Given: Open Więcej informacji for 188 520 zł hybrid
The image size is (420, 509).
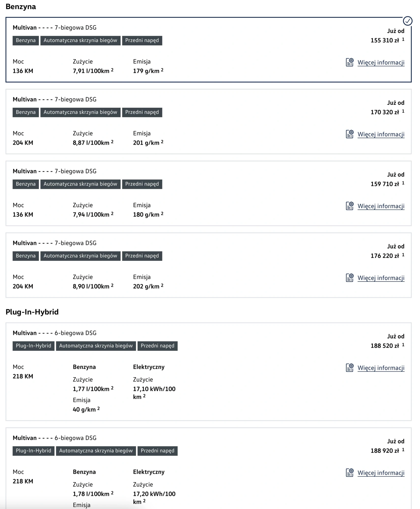Looking at the screenshot, I should pos(381,368).
